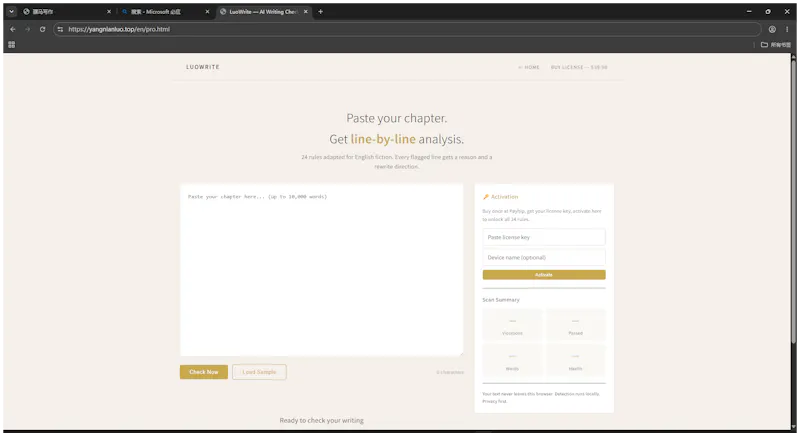This screenshot has width=800, height=433.
Task: Open a new browser tab
Action: (x=320, y=12)
